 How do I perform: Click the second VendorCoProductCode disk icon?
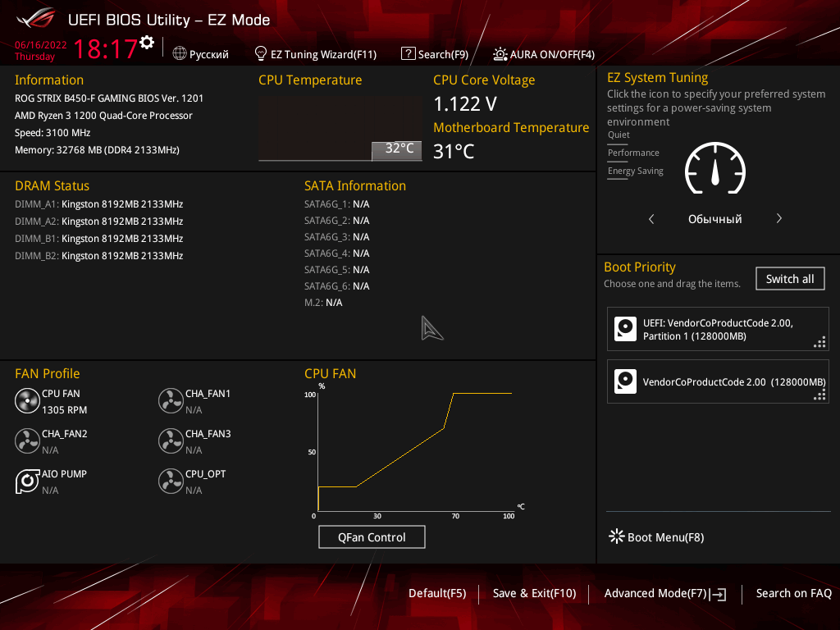[x=625, y=381]
